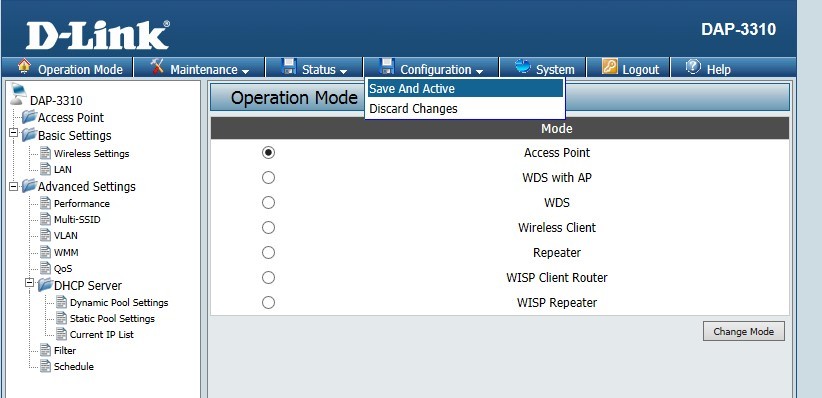Select the WISP Repeater radio button
The image size is (822, 398).
[268, 303]
